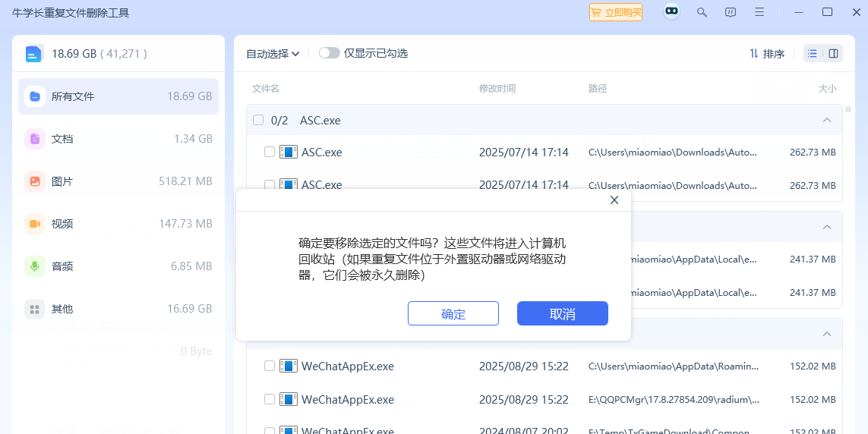Select the 图片 category

click(118, 181)
